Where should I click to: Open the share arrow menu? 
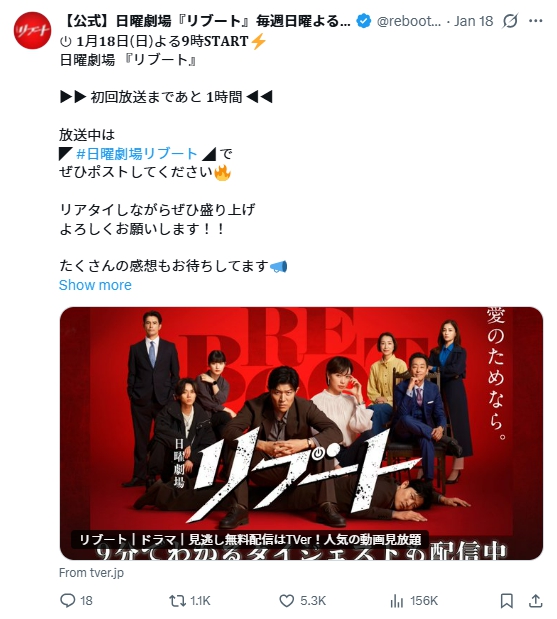(535, 601)
